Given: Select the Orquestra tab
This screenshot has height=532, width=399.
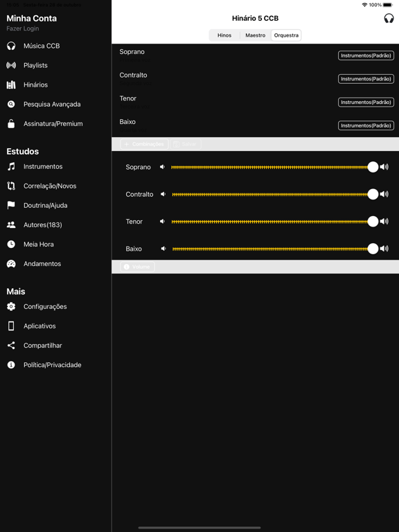Looking at the screenshot, I should 286,35.
